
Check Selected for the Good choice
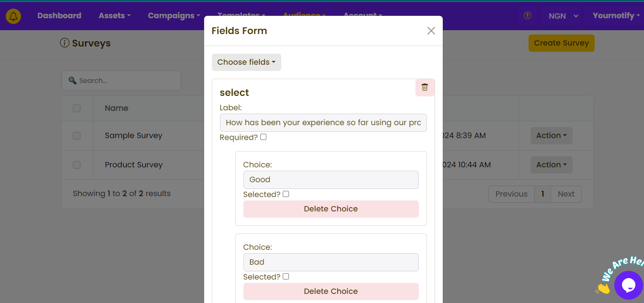click(x=286, y=194)
